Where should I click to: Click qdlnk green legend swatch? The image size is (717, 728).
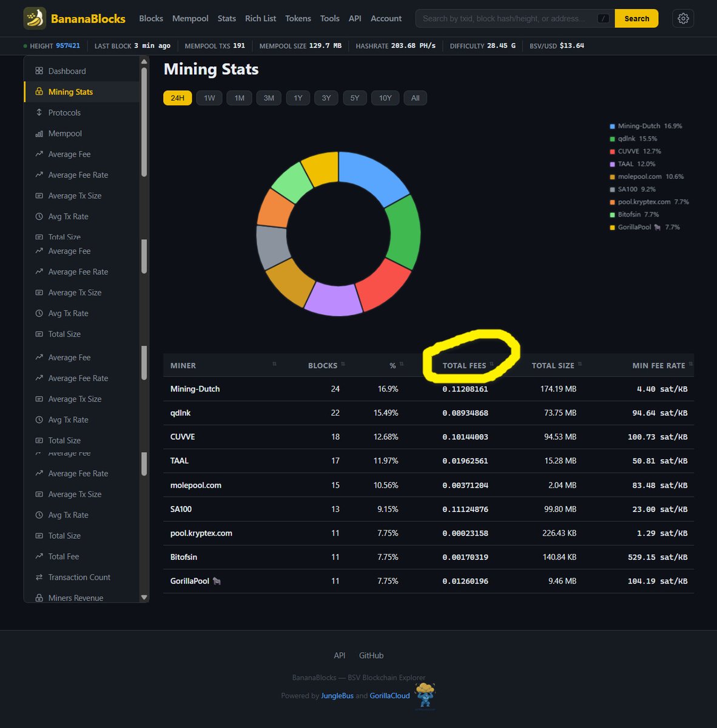(612, 139)
